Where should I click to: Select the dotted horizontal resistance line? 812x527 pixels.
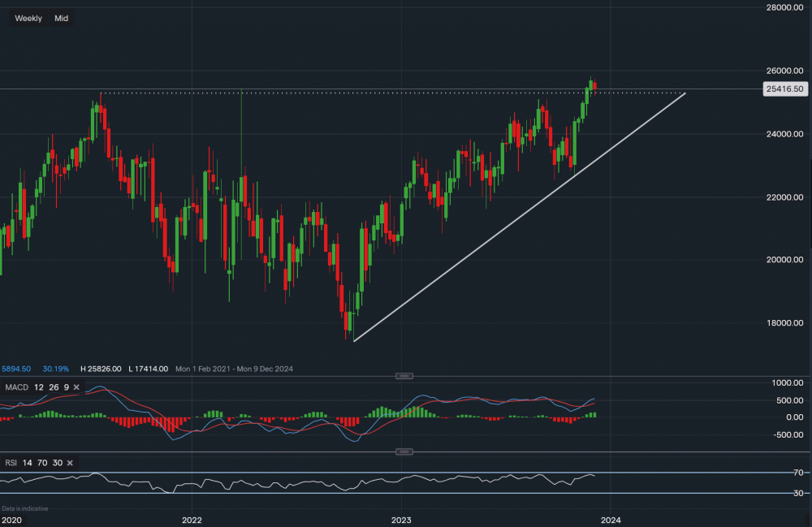click(406, 93)
